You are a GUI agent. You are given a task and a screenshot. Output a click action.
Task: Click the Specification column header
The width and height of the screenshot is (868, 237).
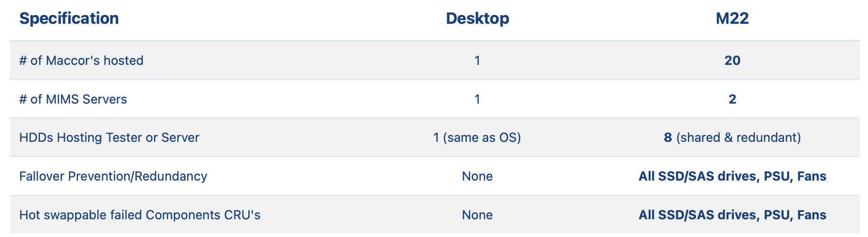(x=69, y=19)
